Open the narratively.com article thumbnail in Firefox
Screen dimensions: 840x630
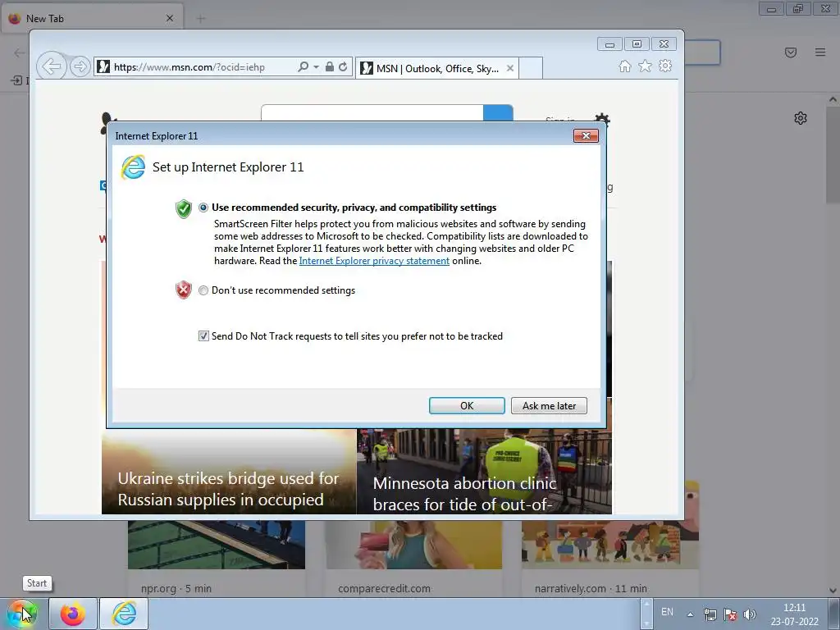pyautogui.click(x=610, y=544)
